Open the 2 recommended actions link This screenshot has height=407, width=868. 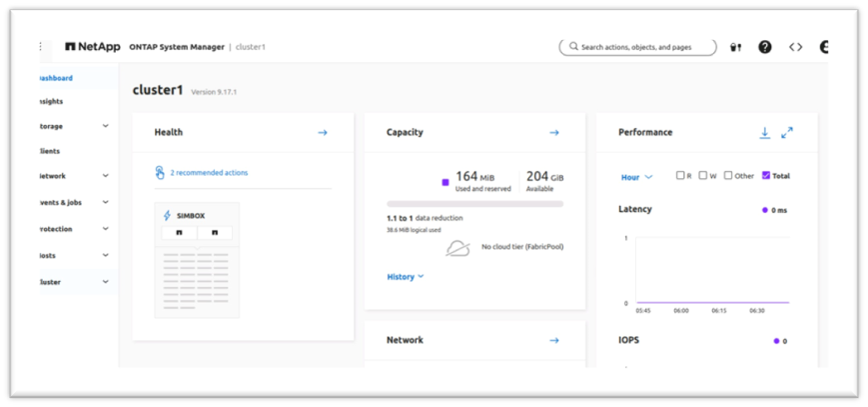pyautogui.click(x=209, y=172)
